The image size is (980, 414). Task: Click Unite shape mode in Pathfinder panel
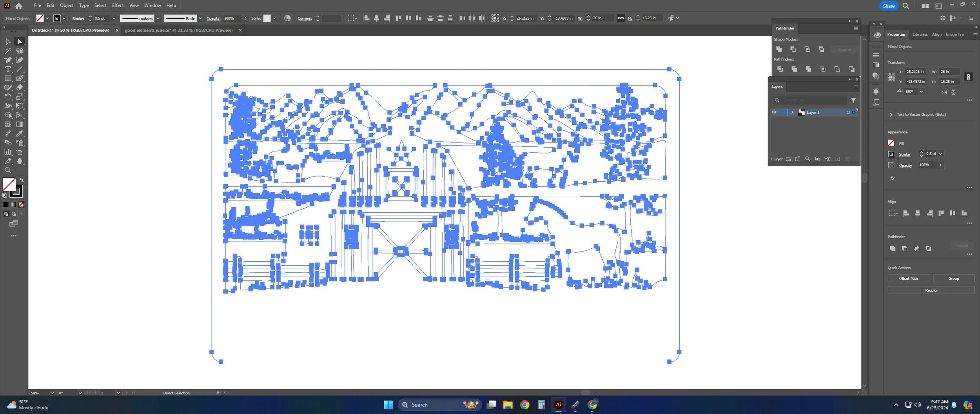click(779, 49)
